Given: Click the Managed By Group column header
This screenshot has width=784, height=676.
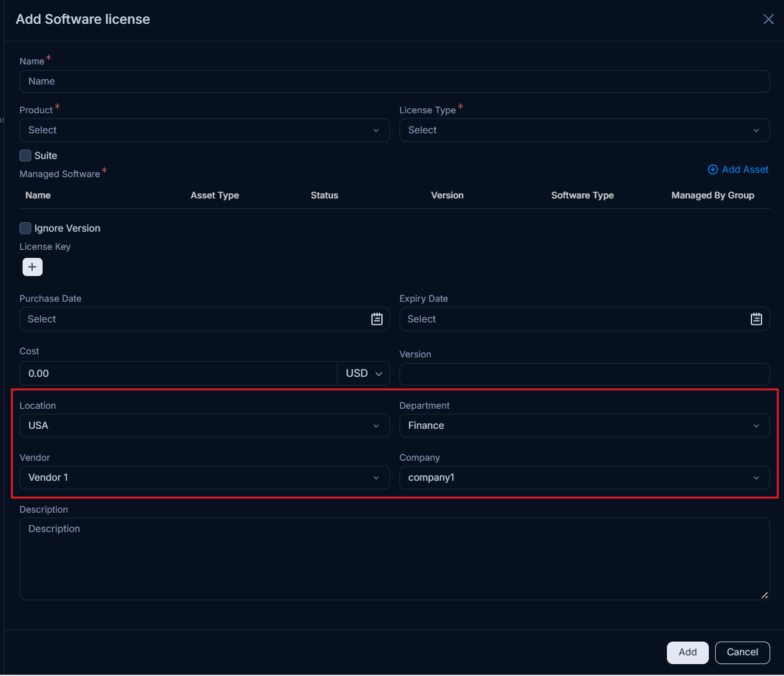Looking at the screenshot, I should tap(713, 195).
